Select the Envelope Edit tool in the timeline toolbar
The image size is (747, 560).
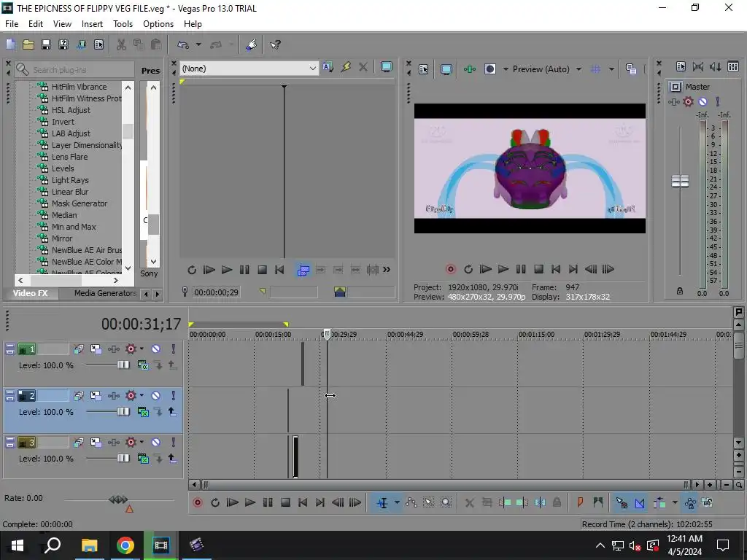(411, 502)
